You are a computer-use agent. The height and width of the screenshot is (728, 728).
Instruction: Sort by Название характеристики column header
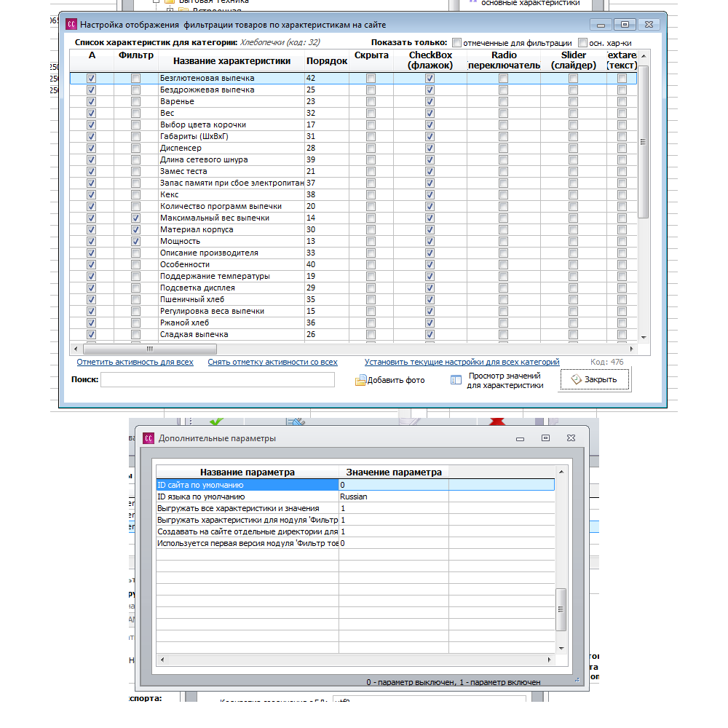(232, 61)
